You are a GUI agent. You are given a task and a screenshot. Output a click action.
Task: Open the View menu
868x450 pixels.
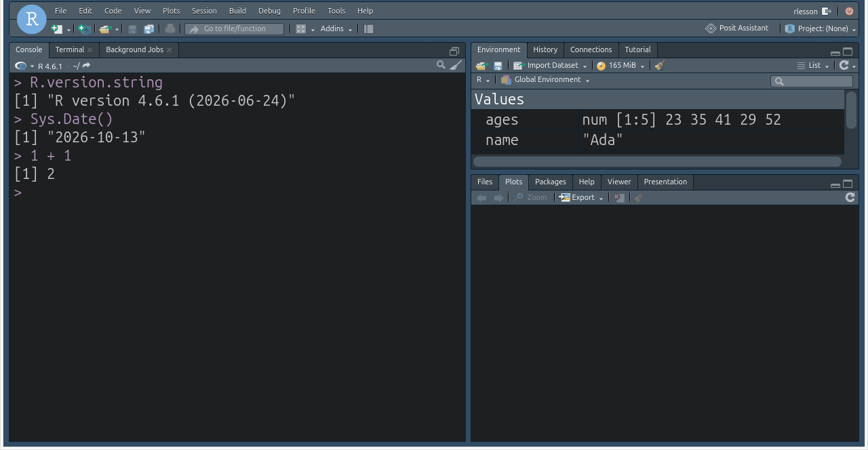coord(142,11)
